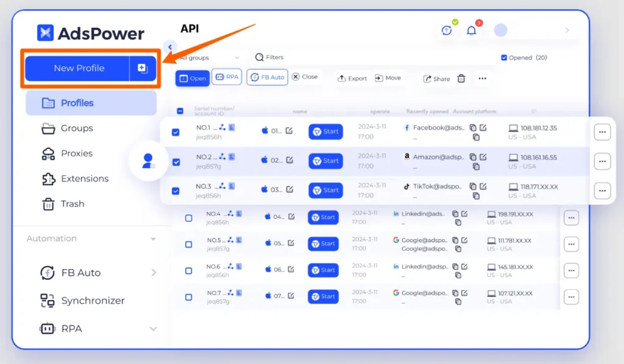Screen dimensions: 624x364
Task: Expand FB Auto sidebar chevron
Action: coord(154,273)
